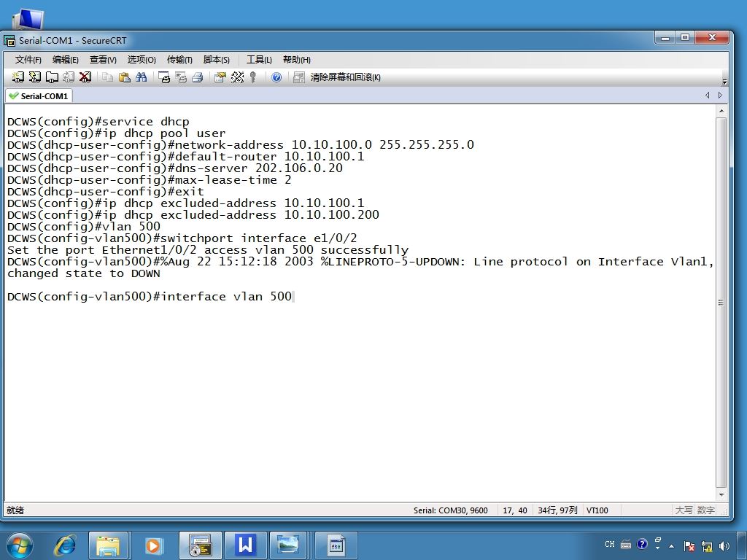
Task: Expand the toolbar overflow options arrow
Action: 724,81
